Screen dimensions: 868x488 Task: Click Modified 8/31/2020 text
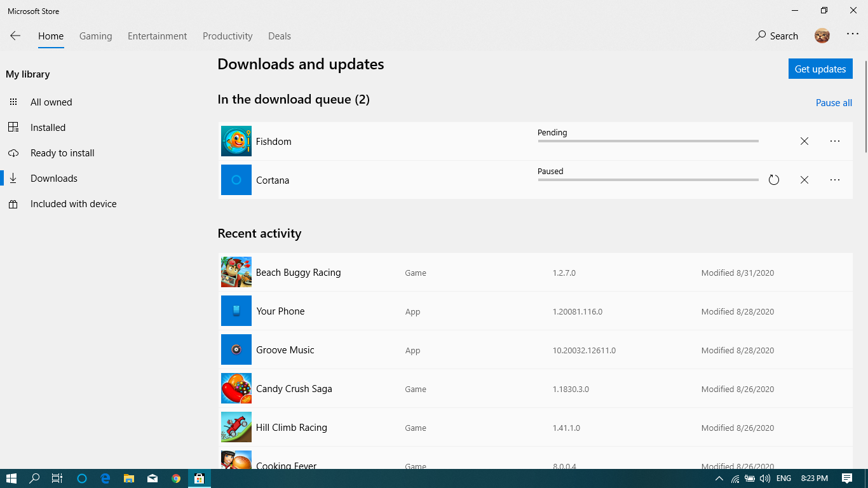tap(738, 273)
